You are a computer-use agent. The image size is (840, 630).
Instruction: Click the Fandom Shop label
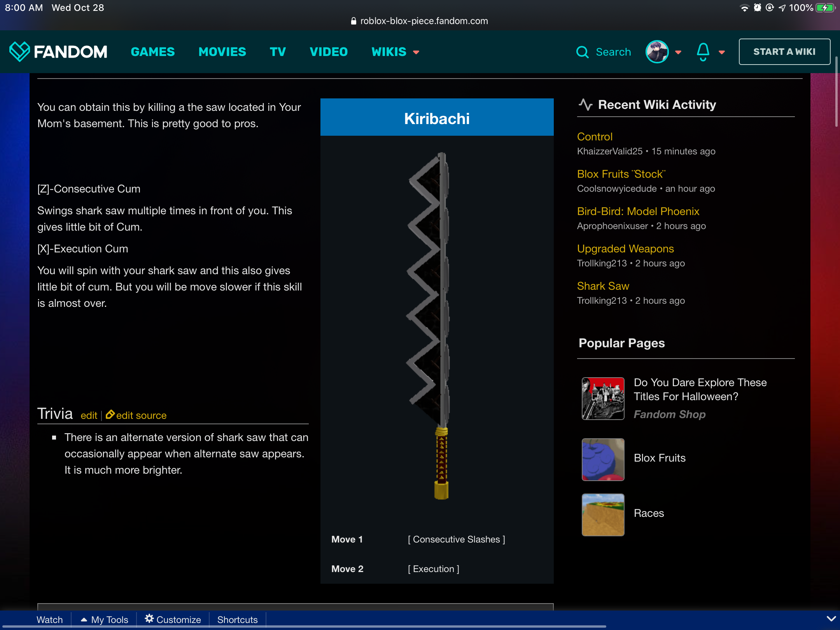pos(670,415)
